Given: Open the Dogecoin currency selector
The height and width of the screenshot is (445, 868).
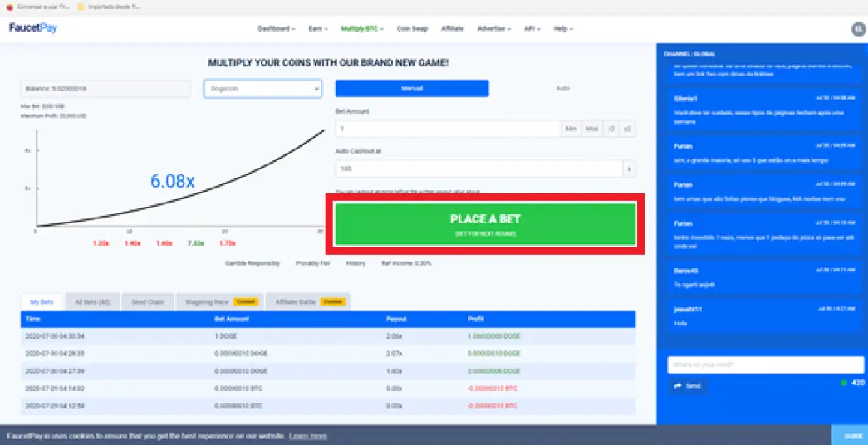Looking at the screenshot, I should click(x=262, y=89).
